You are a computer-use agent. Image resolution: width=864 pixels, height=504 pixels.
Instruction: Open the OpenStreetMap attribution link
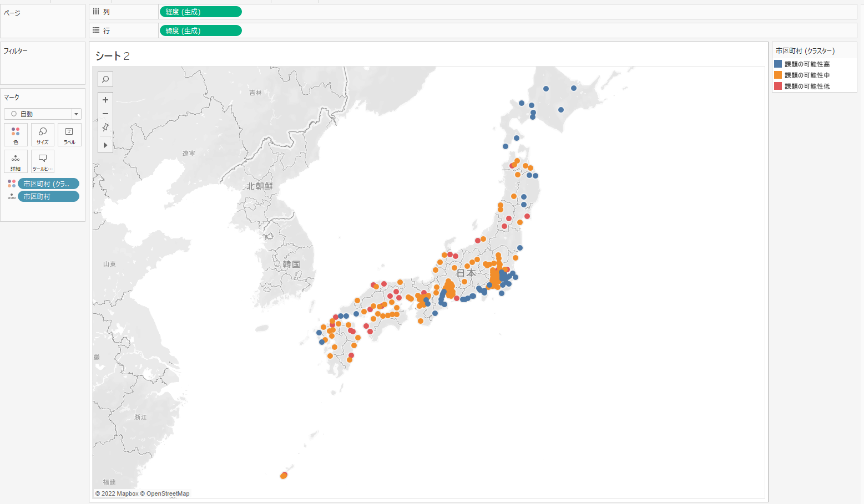(x=168, y=493)
